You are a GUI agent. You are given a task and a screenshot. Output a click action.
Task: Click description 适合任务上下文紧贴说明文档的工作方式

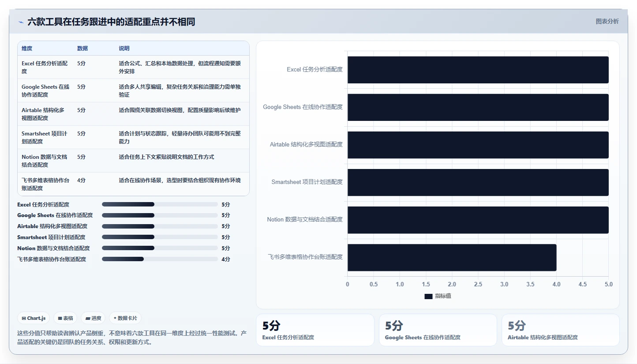(x=166, y=157)
